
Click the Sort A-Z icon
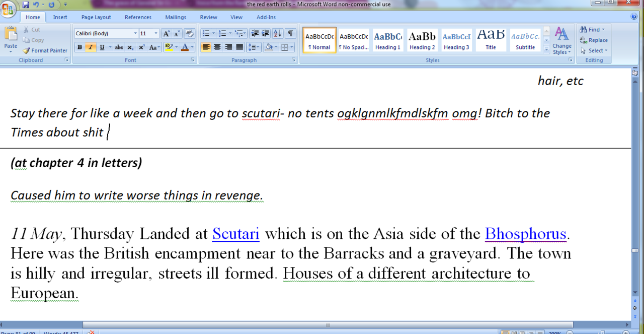click(277, 34)
